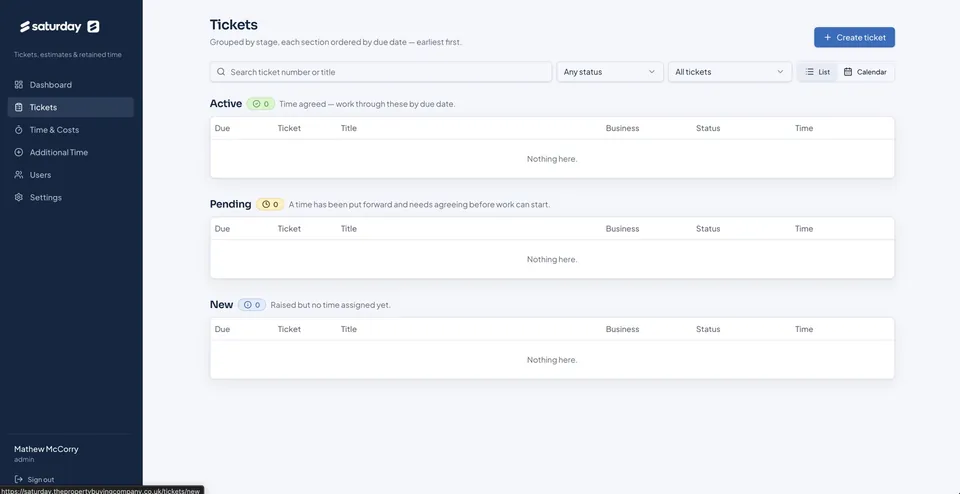Screen dimensions: 960x494
Task: Switch to Calendar view
Action: tap(865, 72)
